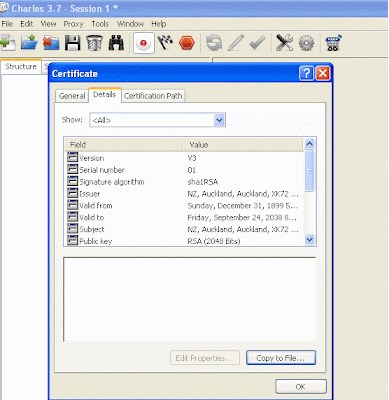Screen dimensions: 389x400
Task: Open Tools via wrench and screwdriver icon
Action: [x=284, y=43]
